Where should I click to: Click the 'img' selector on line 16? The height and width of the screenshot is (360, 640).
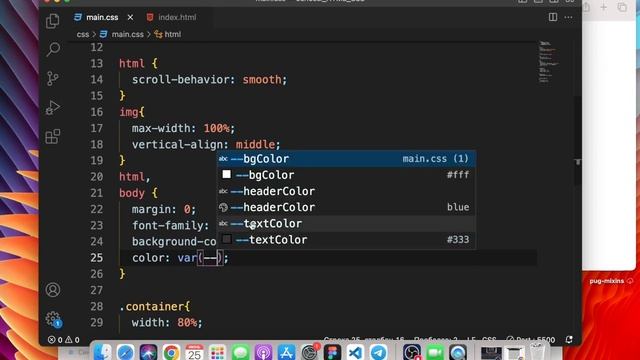[x=129, y=112]
